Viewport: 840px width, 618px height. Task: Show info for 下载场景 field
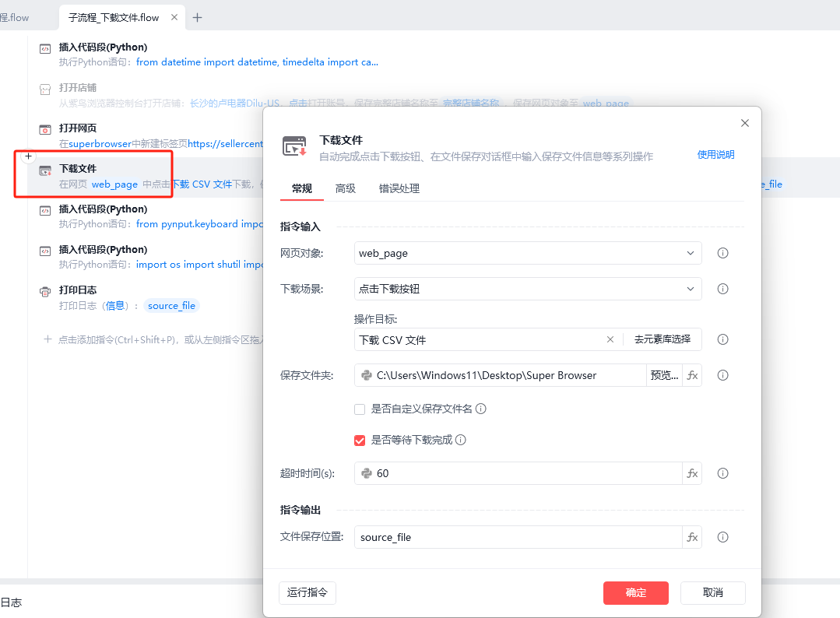[722, 290]
